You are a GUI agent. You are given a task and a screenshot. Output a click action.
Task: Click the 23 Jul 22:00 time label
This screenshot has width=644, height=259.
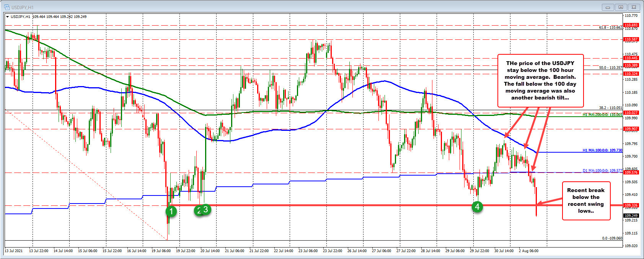click(x=333, y=251)
